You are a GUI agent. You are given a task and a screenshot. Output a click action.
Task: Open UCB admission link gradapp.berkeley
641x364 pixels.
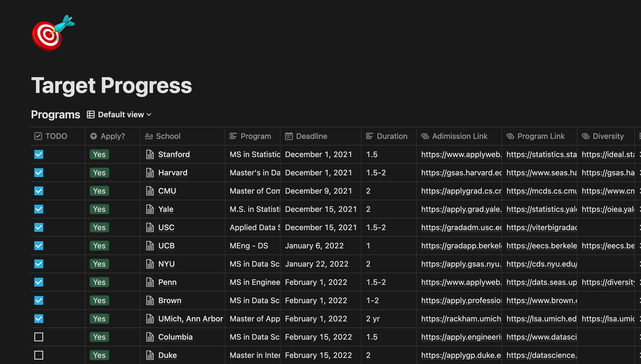(461, 246)
